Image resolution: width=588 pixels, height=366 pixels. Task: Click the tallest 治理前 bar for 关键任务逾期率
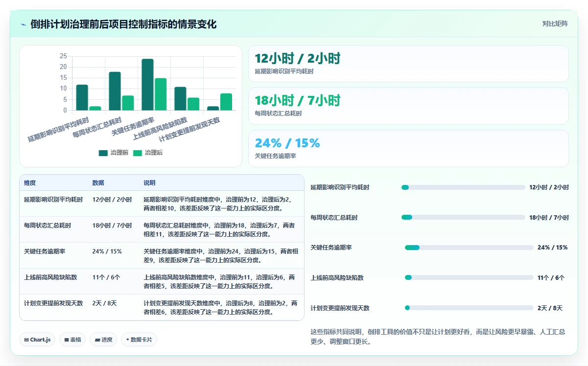[147, 85]
